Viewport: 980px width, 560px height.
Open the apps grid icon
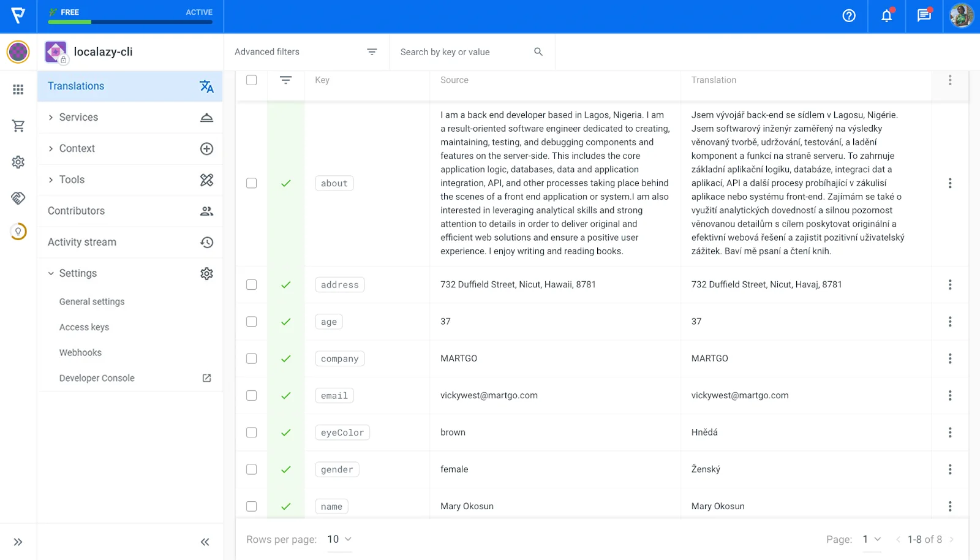coord(18,89)
